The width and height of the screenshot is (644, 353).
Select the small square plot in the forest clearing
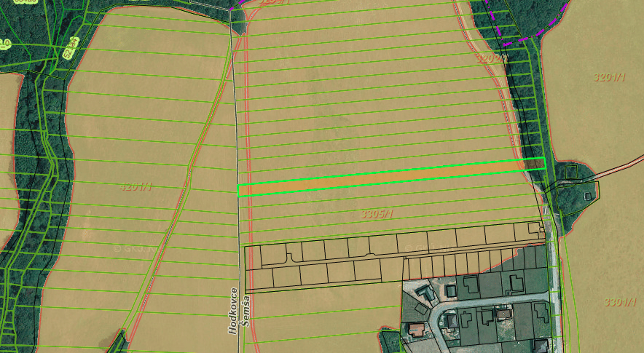(x=571, y=172)
